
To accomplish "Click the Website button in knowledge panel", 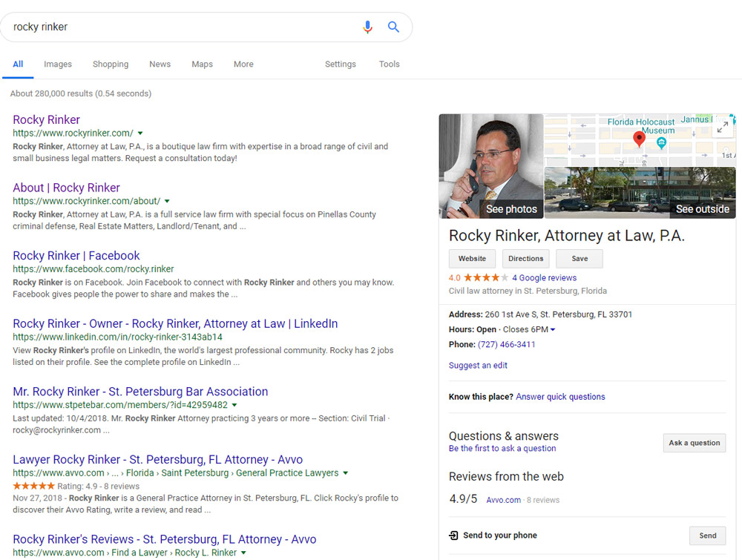I will pyautogui.click(x=472, y=259).
